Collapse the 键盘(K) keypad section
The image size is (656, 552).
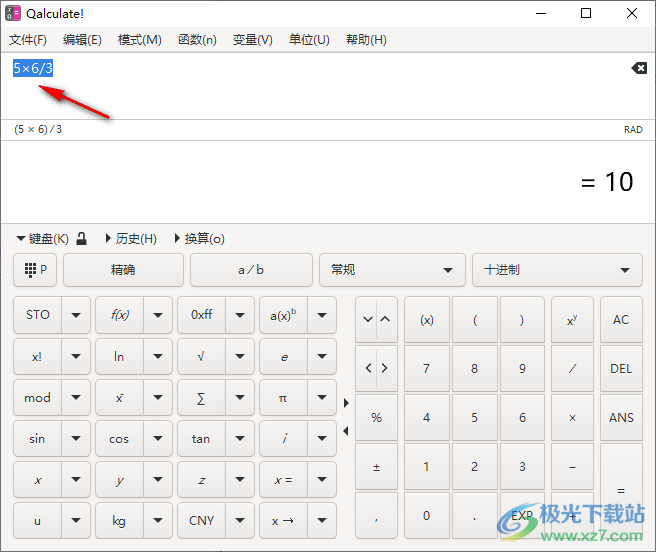tap(42, 239)
